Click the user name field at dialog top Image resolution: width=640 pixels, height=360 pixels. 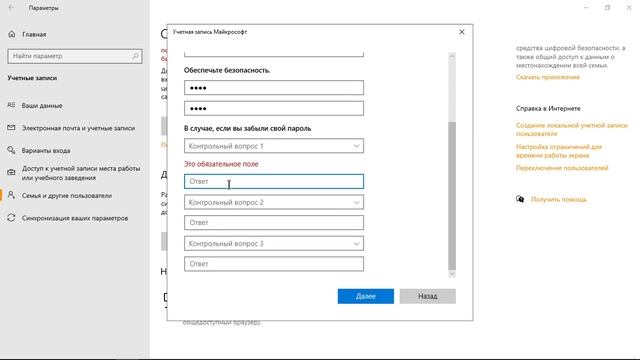coord(274,54)
